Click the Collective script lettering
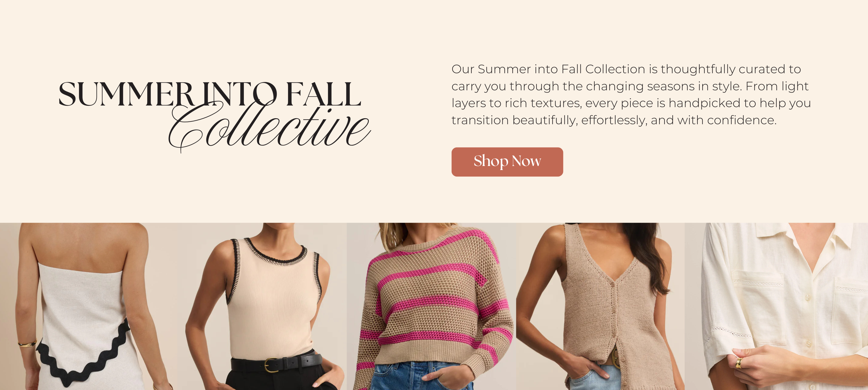Image resolution: width=868 pixels, height=390 pixels. 270,126
